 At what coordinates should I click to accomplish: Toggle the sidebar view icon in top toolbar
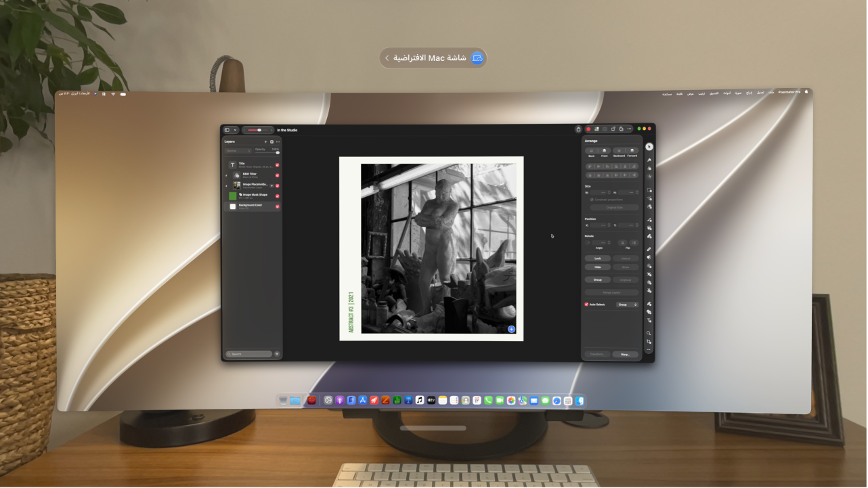227,130
